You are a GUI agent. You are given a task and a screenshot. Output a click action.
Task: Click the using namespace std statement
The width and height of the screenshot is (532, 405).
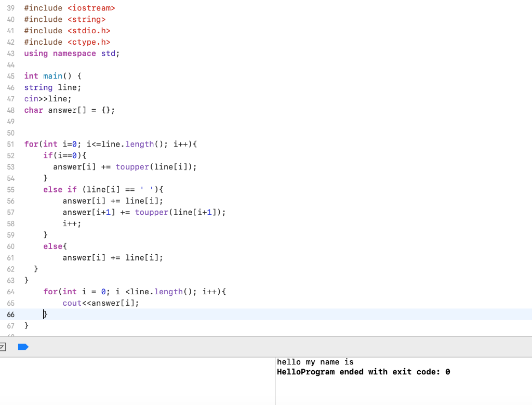[71, 53]
